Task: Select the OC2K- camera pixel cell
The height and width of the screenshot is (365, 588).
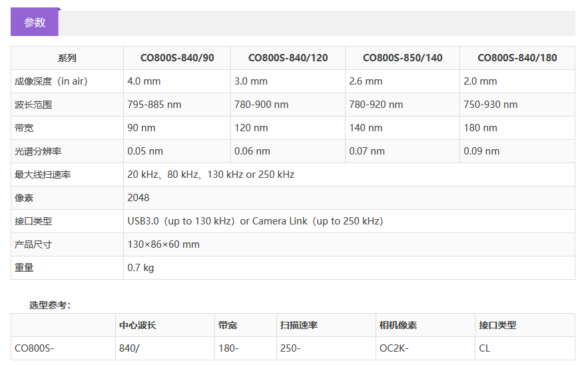Action: coord(394,348)
